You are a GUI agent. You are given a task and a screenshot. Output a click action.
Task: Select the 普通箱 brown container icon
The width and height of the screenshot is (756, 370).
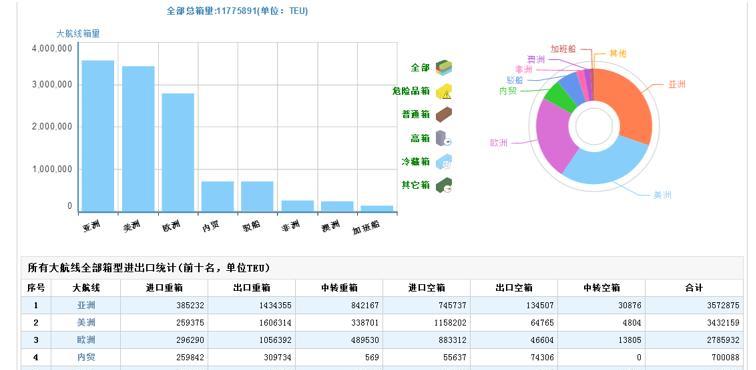[x=444, y=115]
